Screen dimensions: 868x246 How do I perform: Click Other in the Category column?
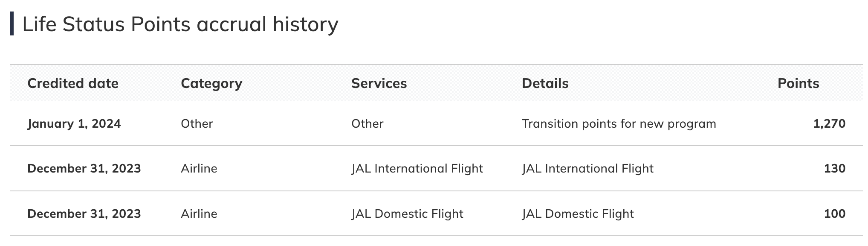pos(197,124)
